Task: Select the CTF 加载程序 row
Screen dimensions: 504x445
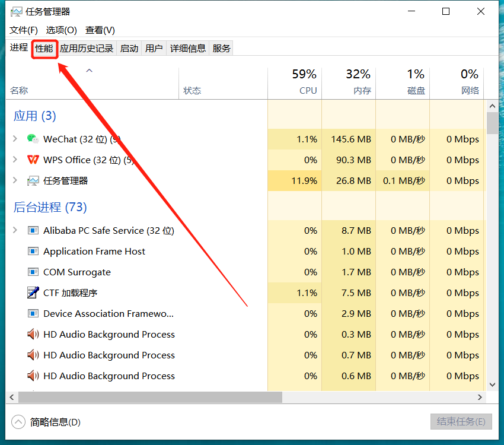Action: pyautogui.click(x=246, y=293)
